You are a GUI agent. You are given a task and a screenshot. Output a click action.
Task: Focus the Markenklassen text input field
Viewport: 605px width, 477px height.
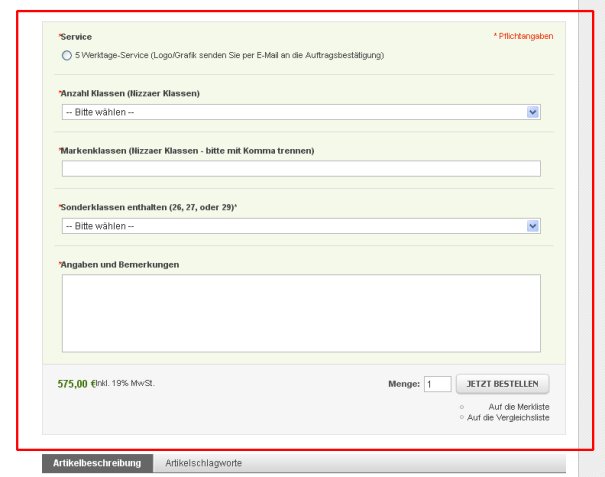coord(301,169)
